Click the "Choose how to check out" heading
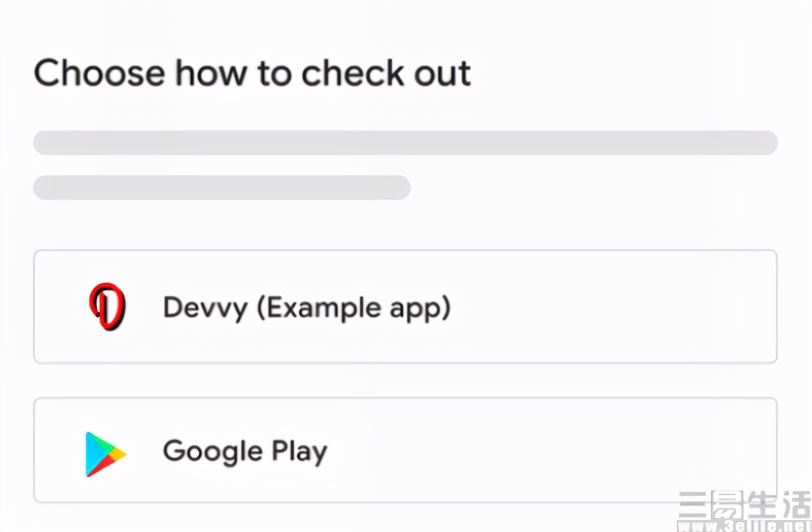This screenshot has height=532, width=812. (x=252, y=73)
